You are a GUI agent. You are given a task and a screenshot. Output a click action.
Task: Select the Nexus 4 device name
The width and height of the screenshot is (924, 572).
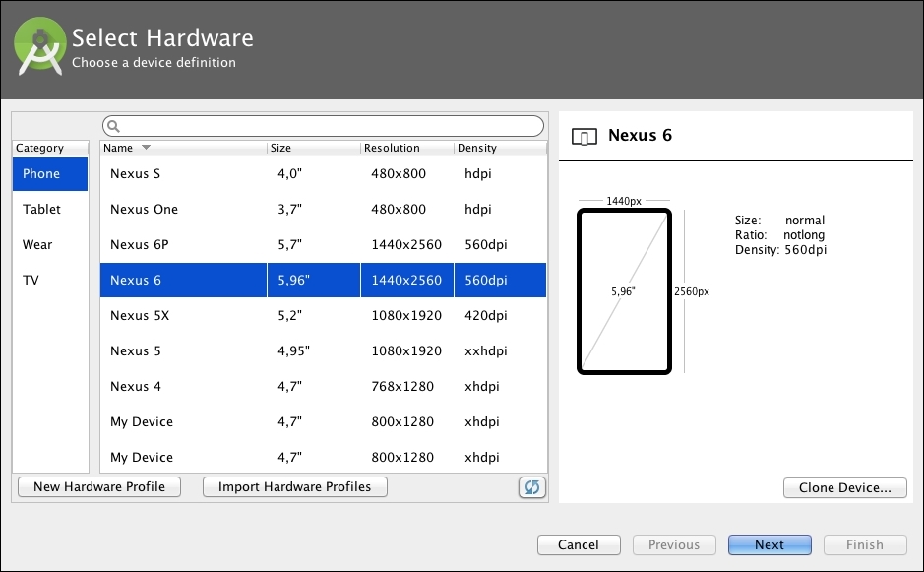[136, 386]
